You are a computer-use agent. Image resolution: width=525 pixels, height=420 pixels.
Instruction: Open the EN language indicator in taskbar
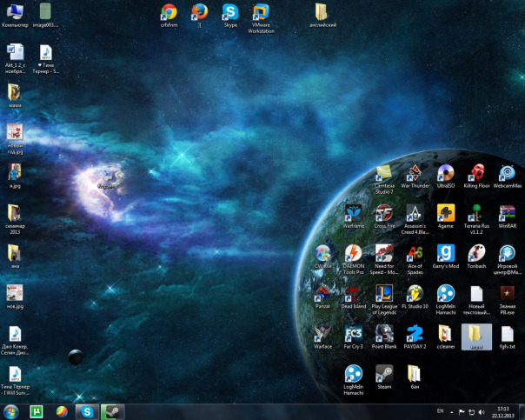point(439,411)
